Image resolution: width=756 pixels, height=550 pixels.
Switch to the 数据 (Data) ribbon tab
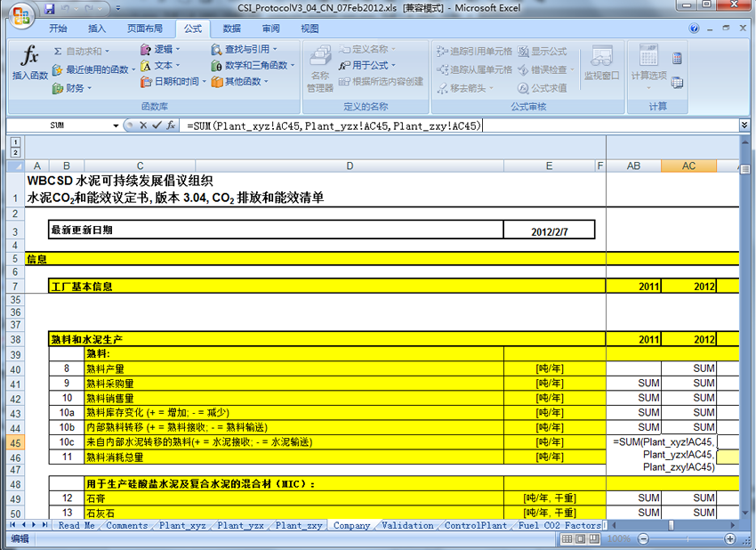click(x=231, y=28)
